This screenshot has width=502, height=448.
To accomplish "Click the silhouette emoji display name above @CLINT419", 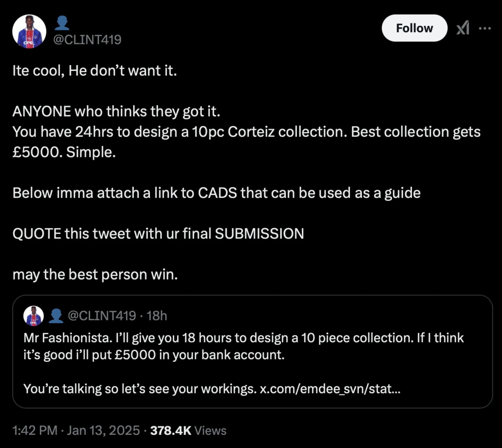I will click(x=62, y=23).
